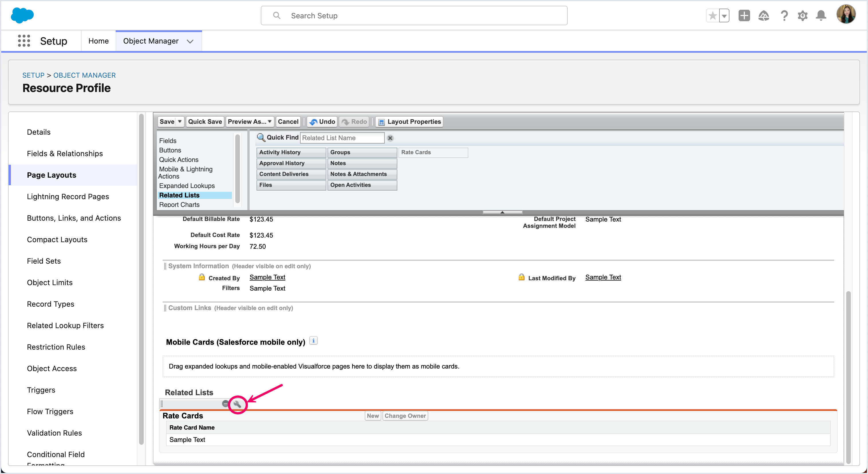Select the Groups palette item
The image size is (868, 474).
point(362,152)
